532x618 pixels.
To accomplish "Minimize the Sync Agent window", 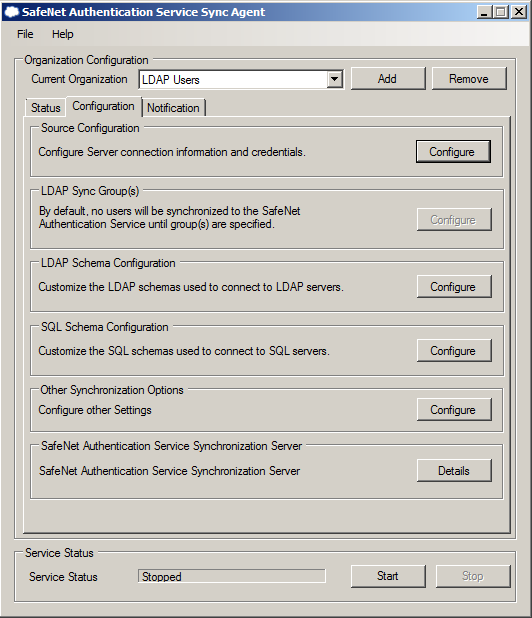I will tap(484, 12).
